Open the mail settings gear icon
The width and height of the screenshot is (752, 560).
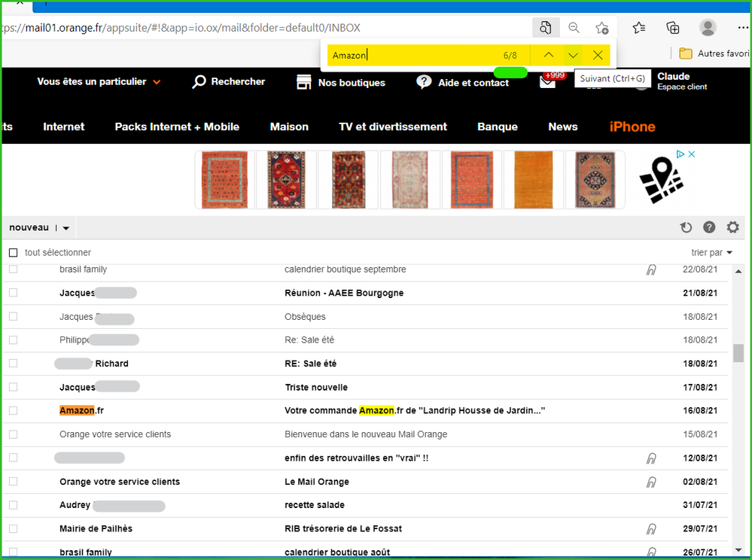tap(732, 228)
